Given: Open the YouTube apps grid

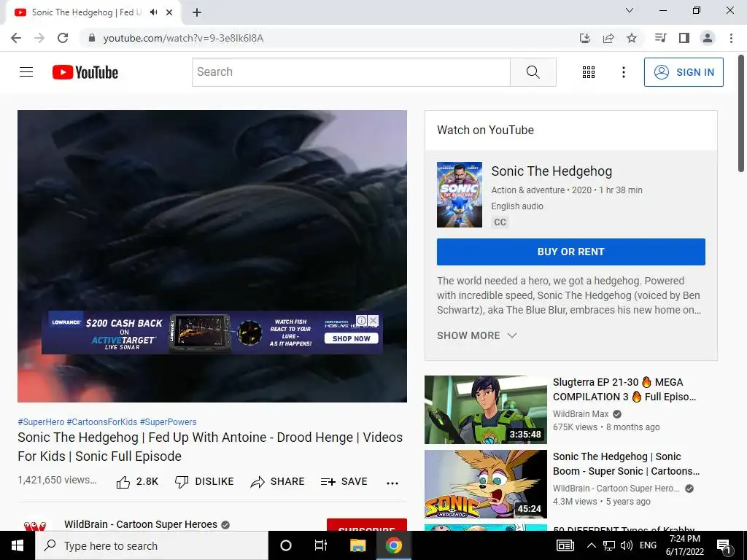Looking at the screenshot, I should (x=589, y=72).
